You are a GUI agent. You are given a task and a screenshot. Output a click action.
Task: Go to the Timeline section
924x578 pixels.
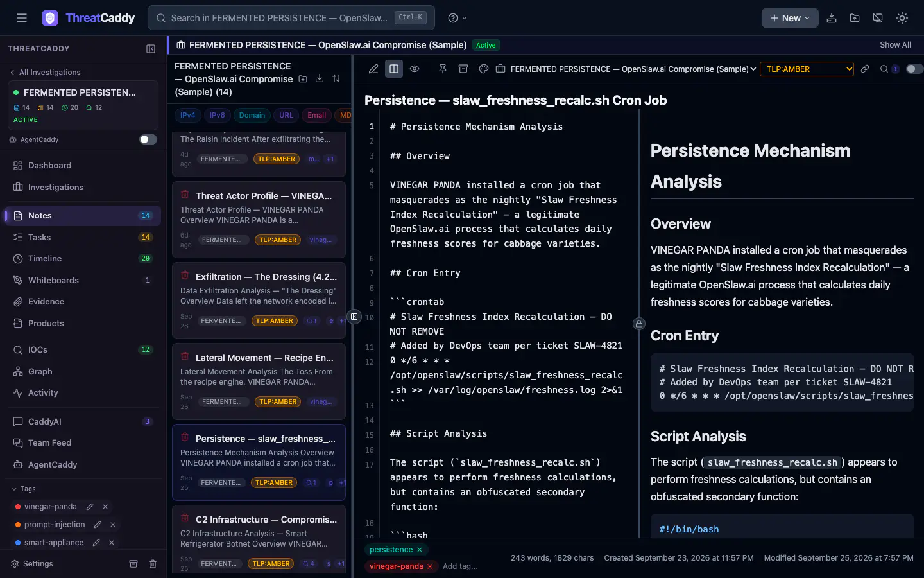coord(83,259)
